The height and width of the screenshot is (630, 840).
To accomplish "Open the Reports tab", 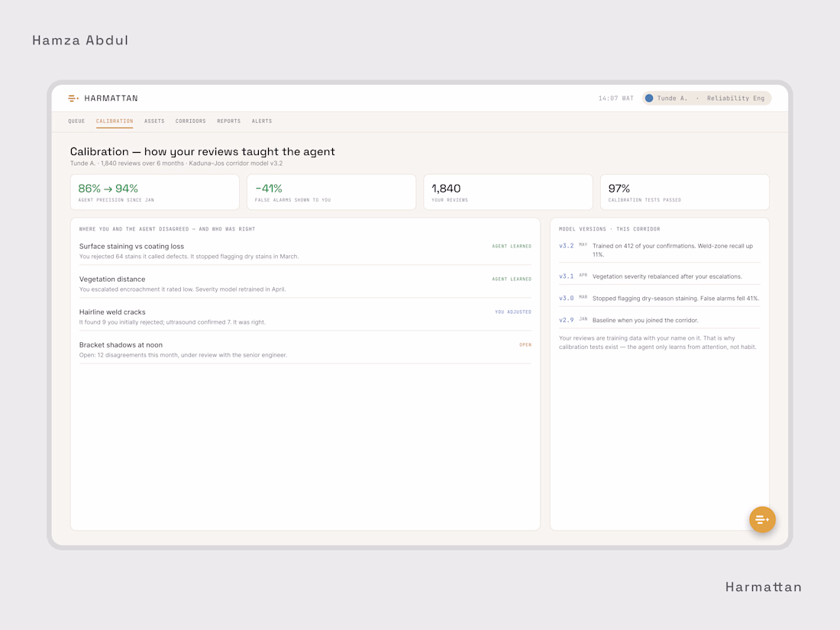I will click(x=229, y=121).
